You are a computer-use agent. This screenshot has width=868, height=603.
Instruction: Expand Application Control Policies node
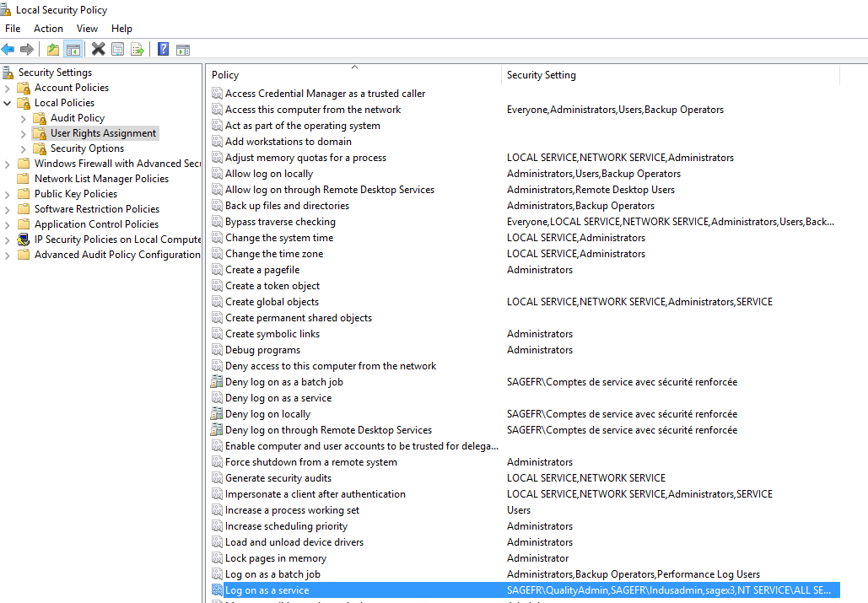point(8,224)
